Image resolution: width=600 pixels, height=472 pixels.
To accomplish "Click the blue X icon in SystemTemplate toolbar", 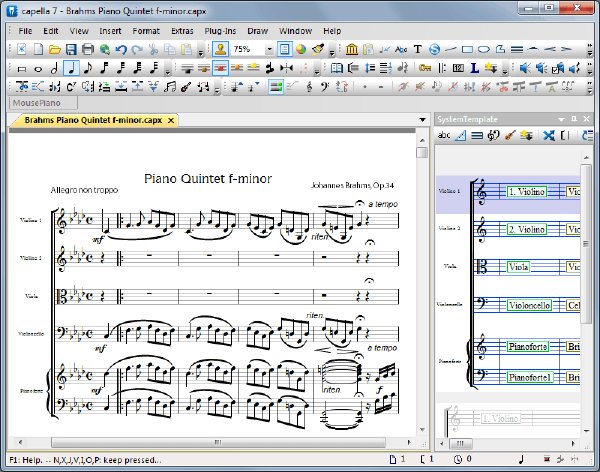I will [x=549, y=136].
